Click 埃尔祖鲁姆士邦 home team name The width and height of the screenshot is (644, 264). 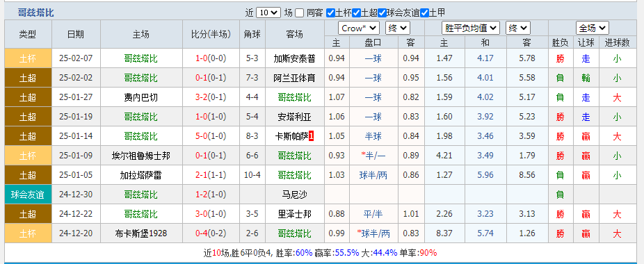(141, 156)
